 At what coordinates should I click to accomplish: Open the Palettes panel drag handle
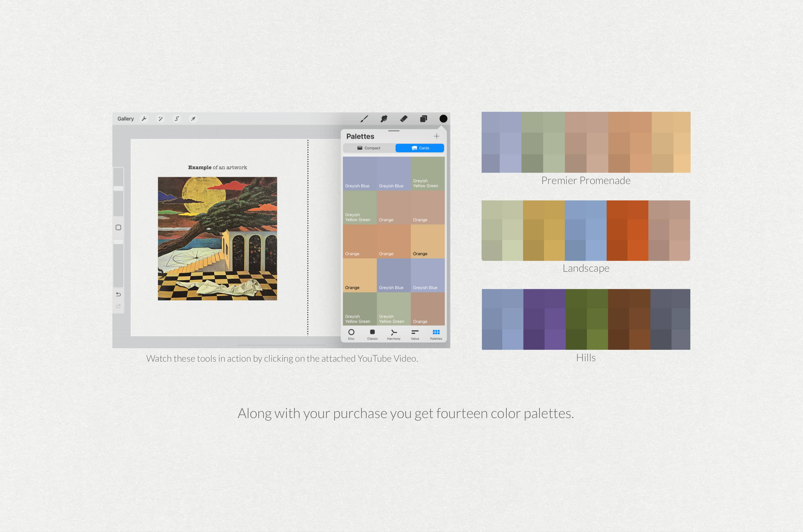(x=394, y=131)
